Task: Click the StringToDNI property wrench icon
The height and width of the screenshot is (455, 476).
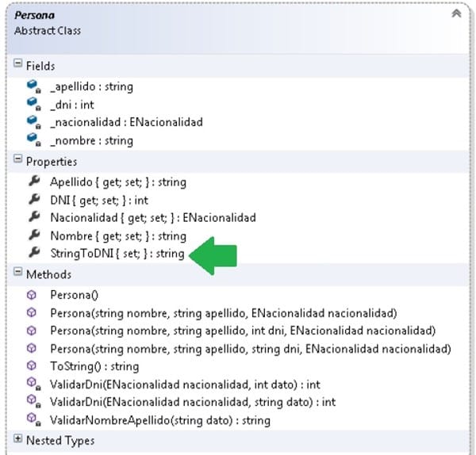Action: [33, 254]
